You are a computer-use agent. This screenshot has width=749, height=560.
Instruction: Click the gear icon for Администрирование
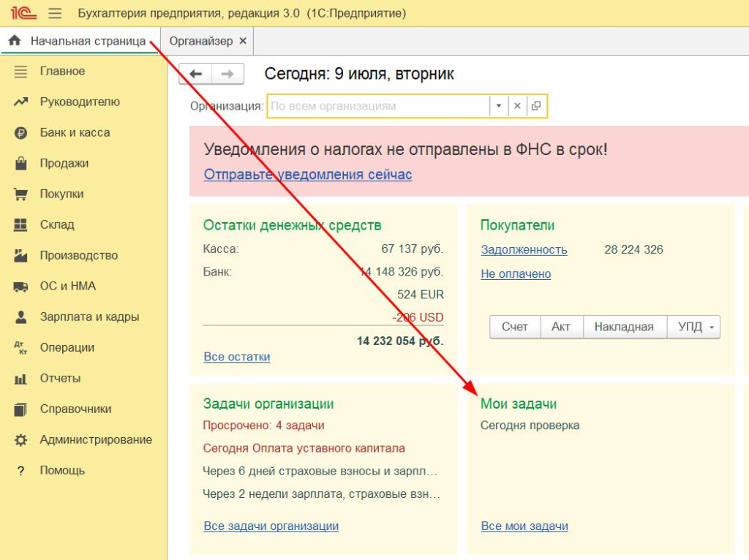click(x=21, y=440)
